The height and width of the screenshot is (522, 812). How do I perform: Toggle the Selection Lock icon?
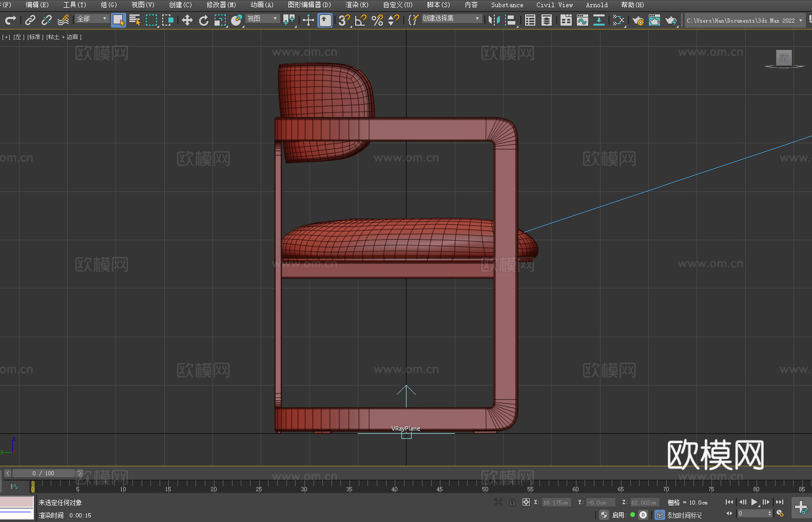tap(512, 502)
